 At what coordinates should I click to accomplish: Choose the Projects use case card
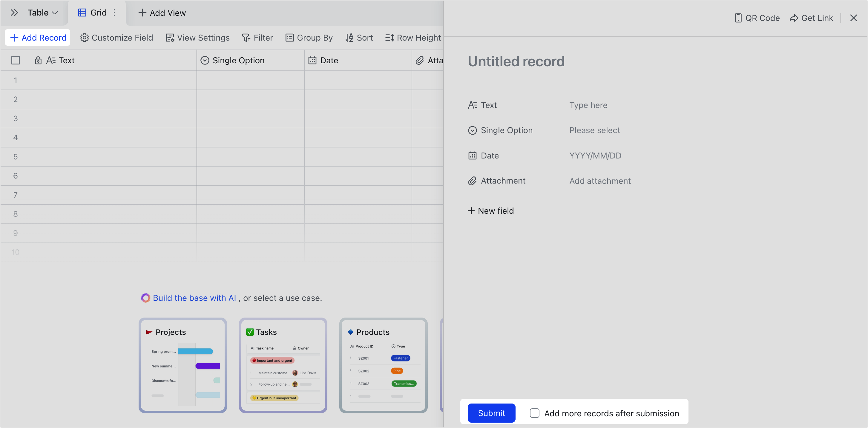(183, 365)
